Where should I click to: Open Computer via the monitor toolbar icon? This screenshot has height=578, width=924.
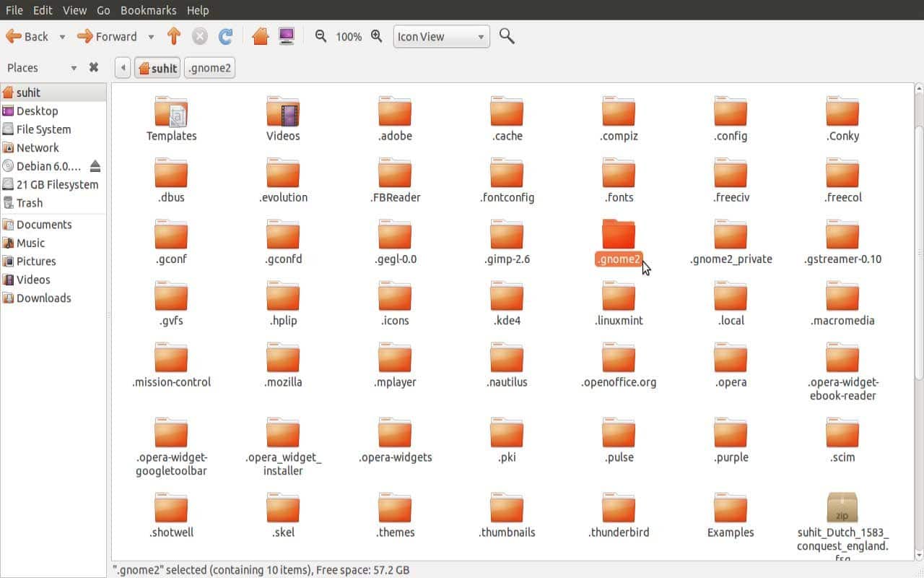point(287,36)
